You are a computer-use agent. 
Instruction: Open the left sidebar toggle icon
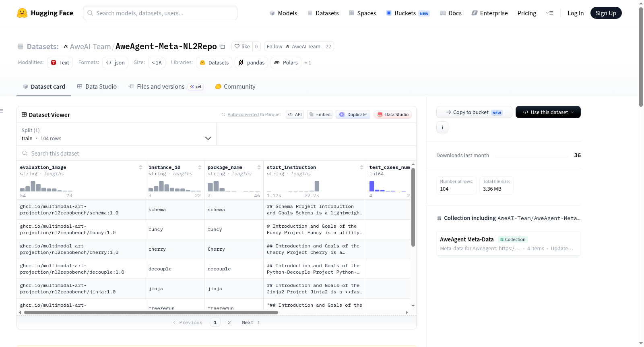coord(2,111)
